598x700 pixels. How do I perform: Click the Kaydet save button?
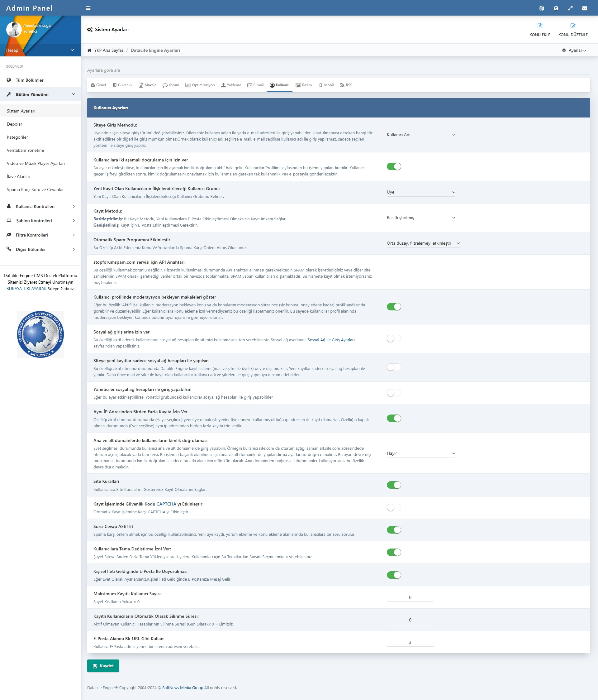pyautogui.click(x=103, y=666)
